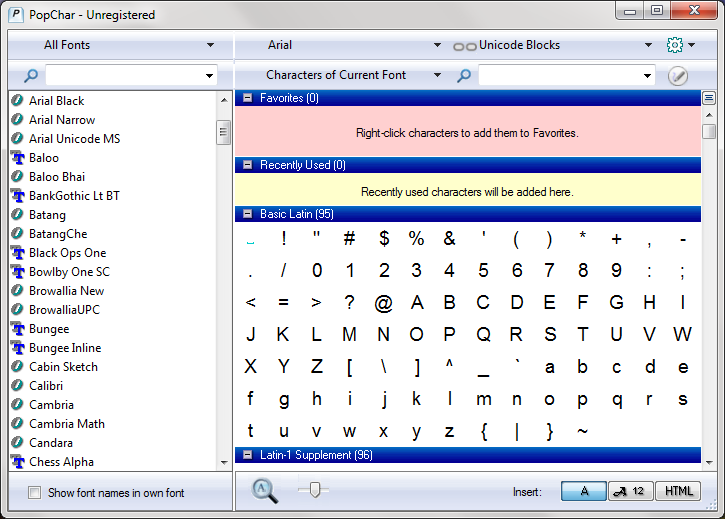Screen dimensions: 725x519
Task: Select the Bowlby One SC font
Action: click(69, 272)
